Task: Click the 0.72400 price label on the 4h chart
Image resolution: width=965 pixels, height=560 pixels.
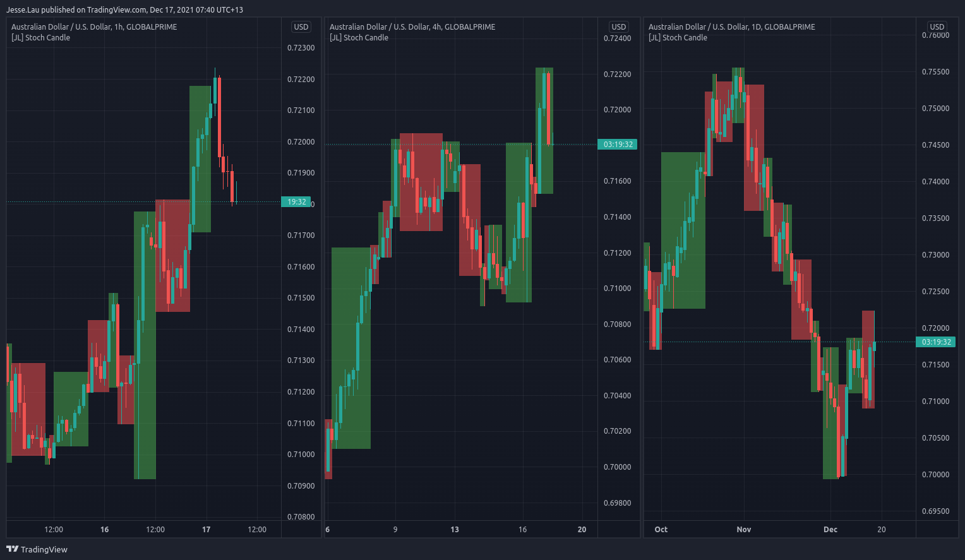Action: click(618, 39)
